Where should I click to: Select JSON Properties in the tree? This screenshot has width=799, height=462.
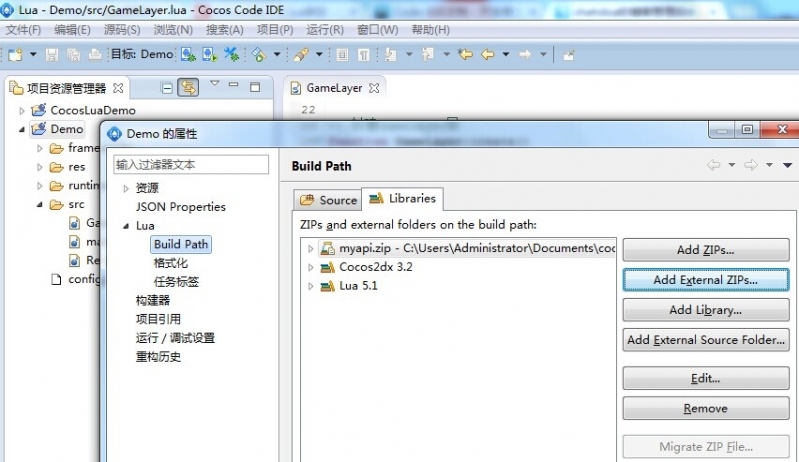coord(180,207)
